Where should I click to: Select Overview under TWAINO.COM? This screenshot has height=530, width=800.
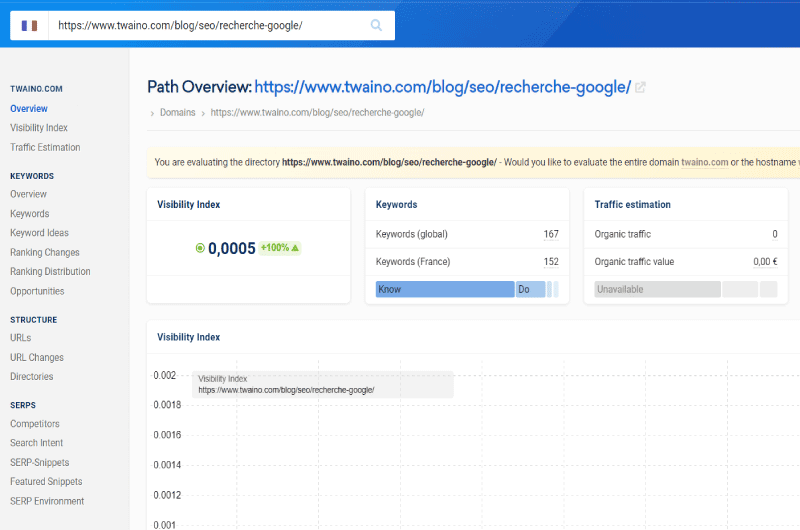29,109
